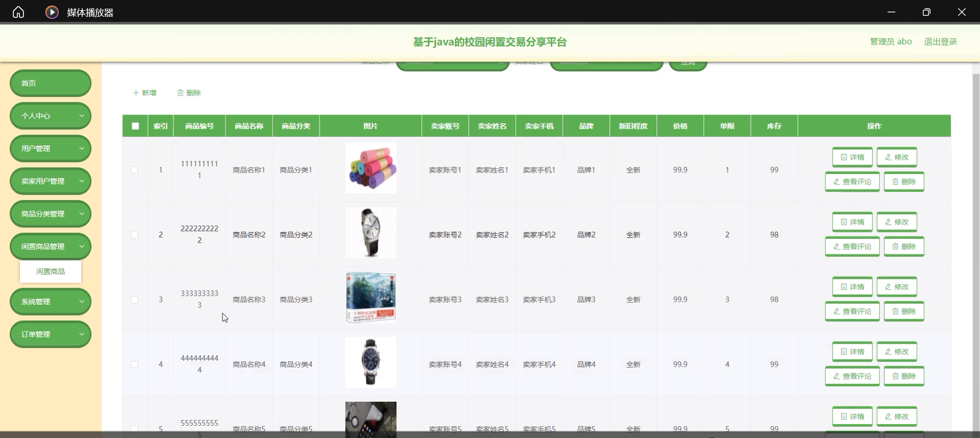Open details for product row 1
The height and width of the screenshot is (438, 980).
coord(852,157)
